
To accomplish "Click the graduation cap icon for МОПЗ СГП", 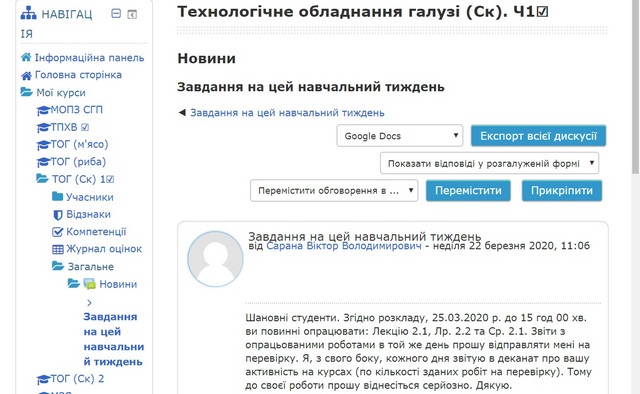I will 42,110.
